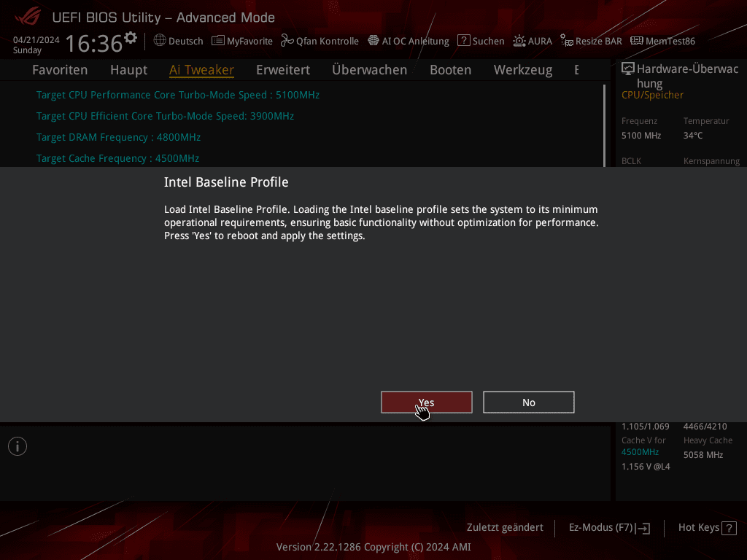Click the info icon in help area
Image resolution: width=747 pixels, height=560 pixels.
(x=18, y=446)
